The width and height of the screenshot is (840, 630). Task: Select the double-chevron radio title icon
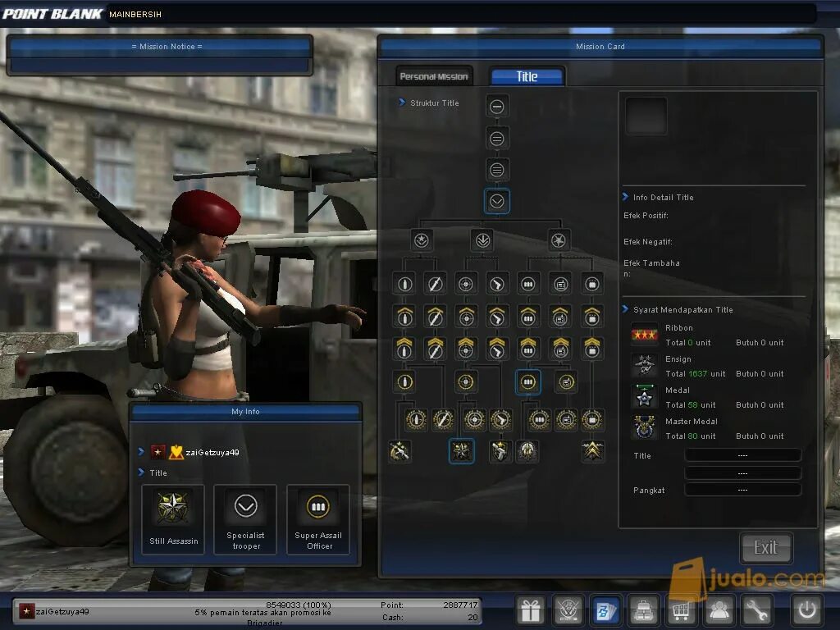coord(560,349)
